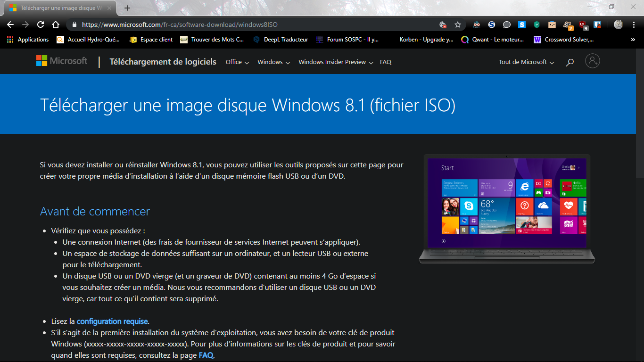Screen dimensions: 644x362
Task: Go back to the previous page
Action: tap(10, 25)
